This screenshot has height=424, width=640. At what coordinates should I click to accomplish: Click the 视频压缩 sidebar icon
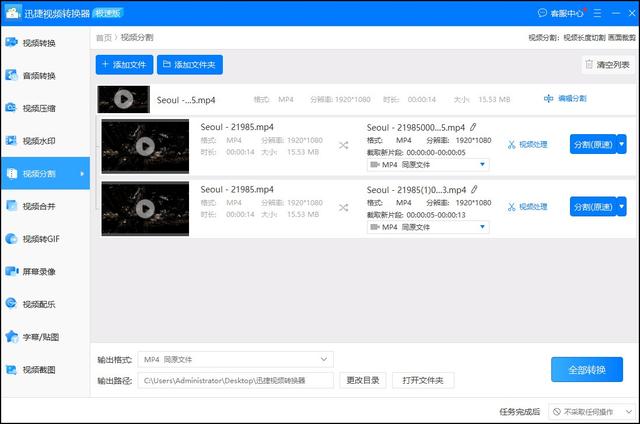point(12,108)
